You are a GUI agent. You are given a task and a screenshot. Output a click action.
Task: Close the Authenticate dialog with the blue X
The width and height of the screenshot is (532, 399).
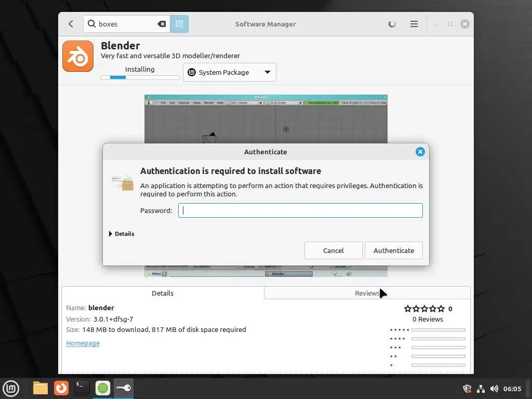(x=420, y=152)
